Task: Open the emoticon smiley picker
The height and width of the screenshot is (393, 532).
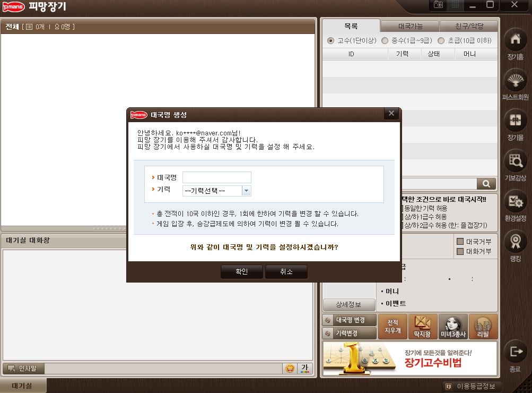Action: point(290,368)
